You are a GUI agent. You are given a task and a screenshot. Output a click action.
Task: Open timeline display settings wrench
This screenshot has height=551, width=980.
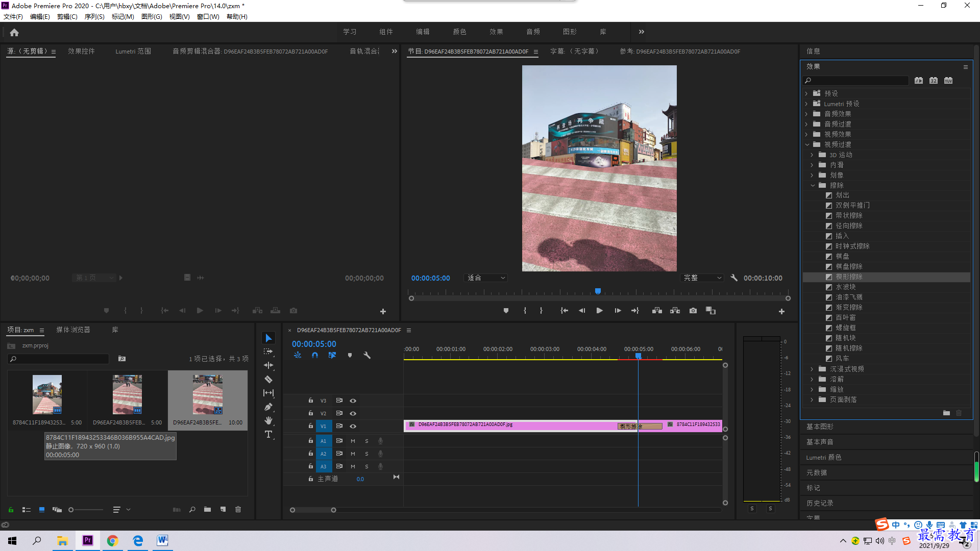click(x=367, y=355)
